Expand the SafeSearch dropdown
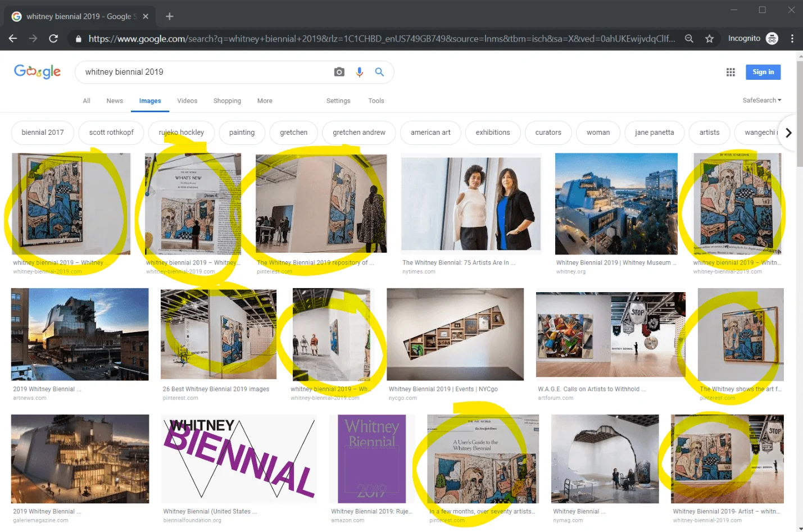The image size is (803, 532). pos(762,101)
